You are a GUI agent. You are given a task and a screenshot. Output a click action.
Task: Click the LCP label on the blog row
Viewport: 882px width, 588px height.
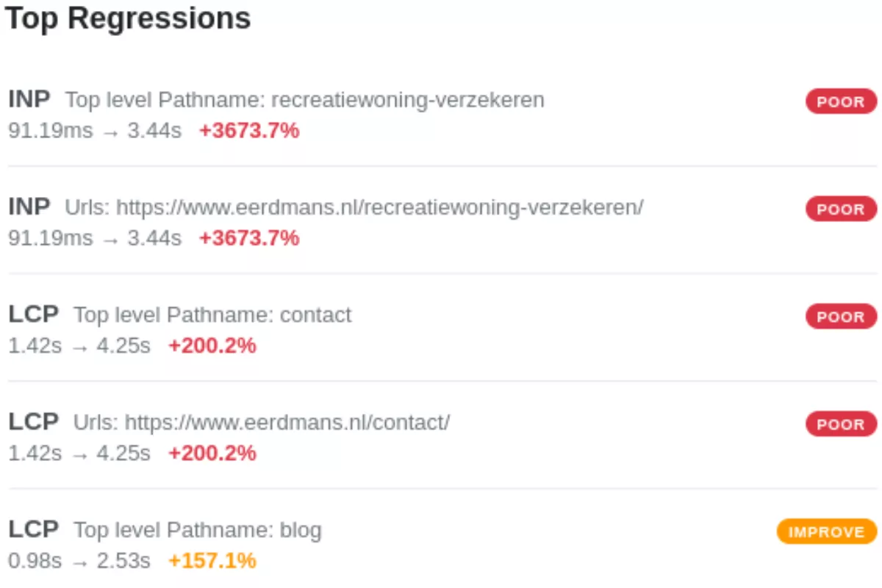(x=33, y=530)
